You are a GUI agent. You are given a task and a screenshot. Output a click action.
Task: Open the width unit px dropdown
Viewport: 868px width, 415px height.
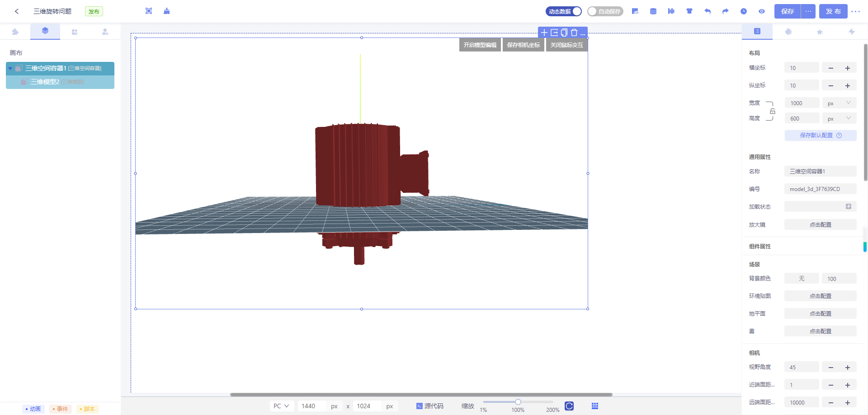pos(839,103)
